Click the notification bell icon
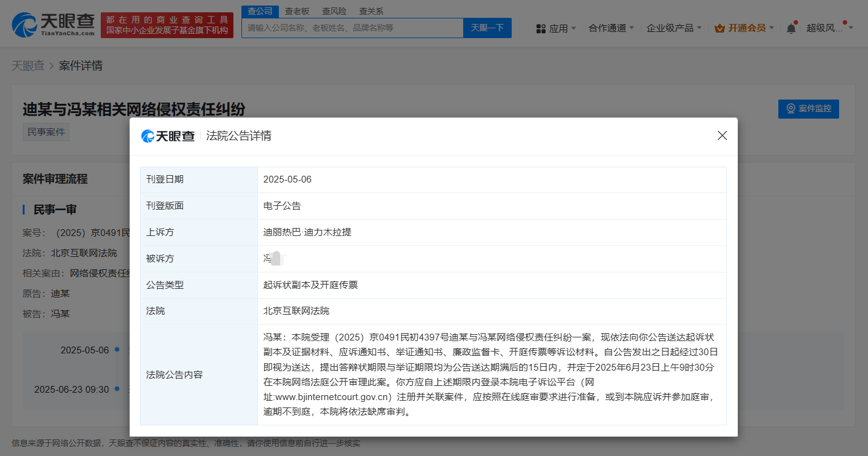Viewport: 868px width, 456px height. click(790, 28)
